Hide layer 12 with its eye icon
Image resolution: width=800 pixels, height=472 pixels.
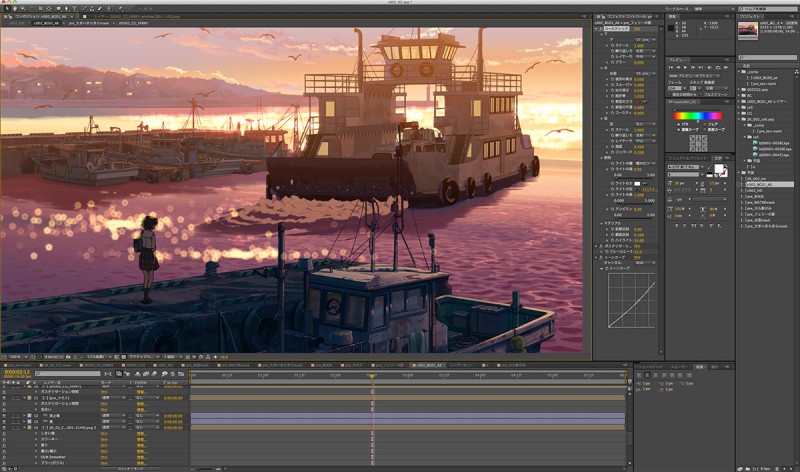coord(4,415)
